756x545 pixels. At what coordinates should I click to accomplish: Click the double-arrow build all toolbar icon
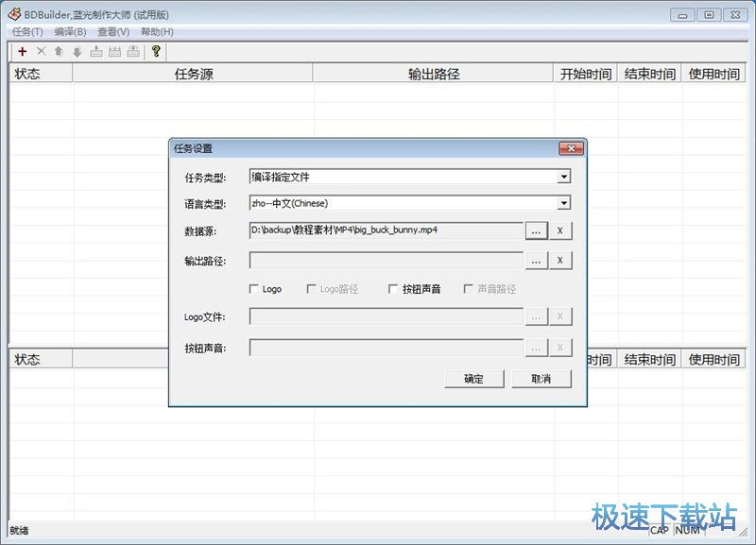114,51
